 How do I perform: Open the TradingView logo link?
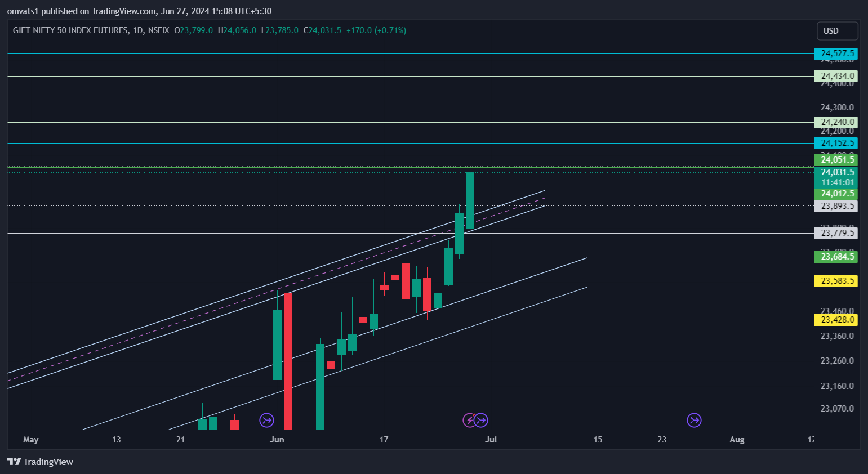pyautogui.click(x=41, y=462)
